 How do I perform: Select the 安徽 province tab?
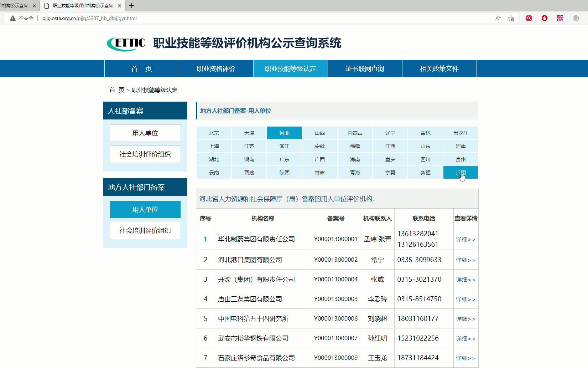(320, 146)
